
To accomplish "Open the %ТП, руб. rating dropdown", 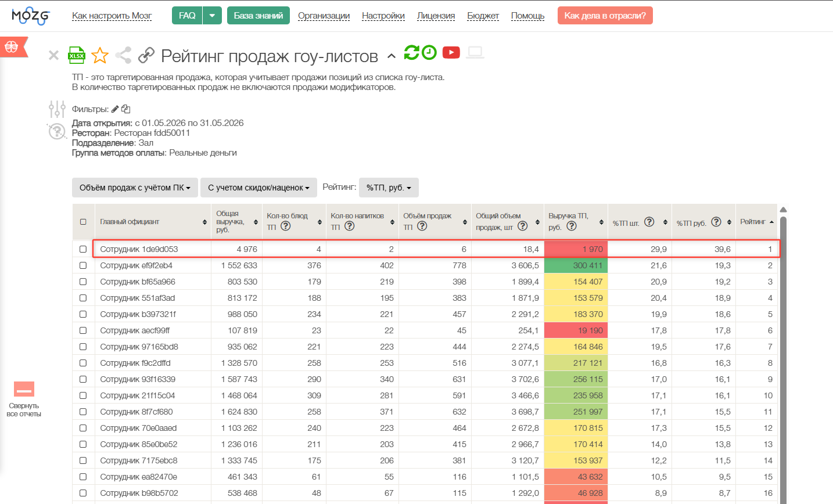I will pyautogui.click(x=389, y=188).
